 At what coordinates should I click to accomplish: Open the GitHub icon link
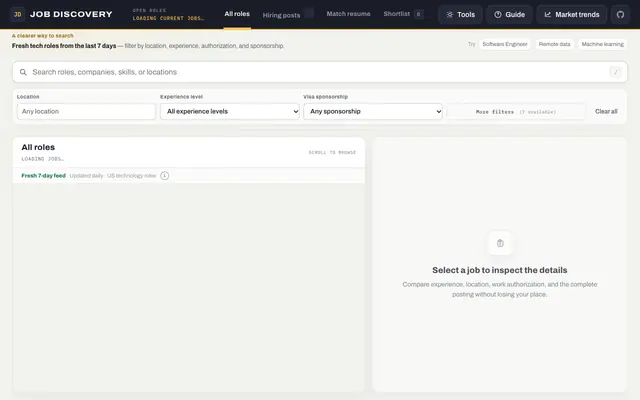620,15
